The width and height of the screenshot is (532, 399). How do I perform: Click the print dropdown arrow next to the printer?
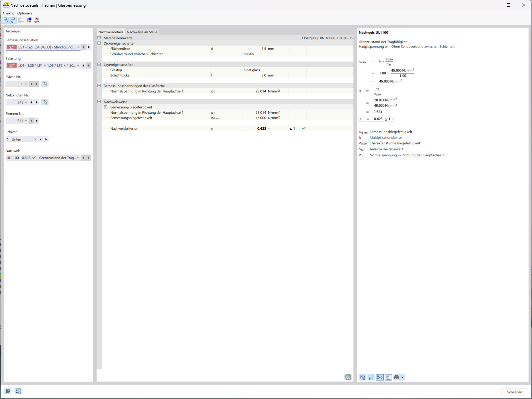coord(402,377)
